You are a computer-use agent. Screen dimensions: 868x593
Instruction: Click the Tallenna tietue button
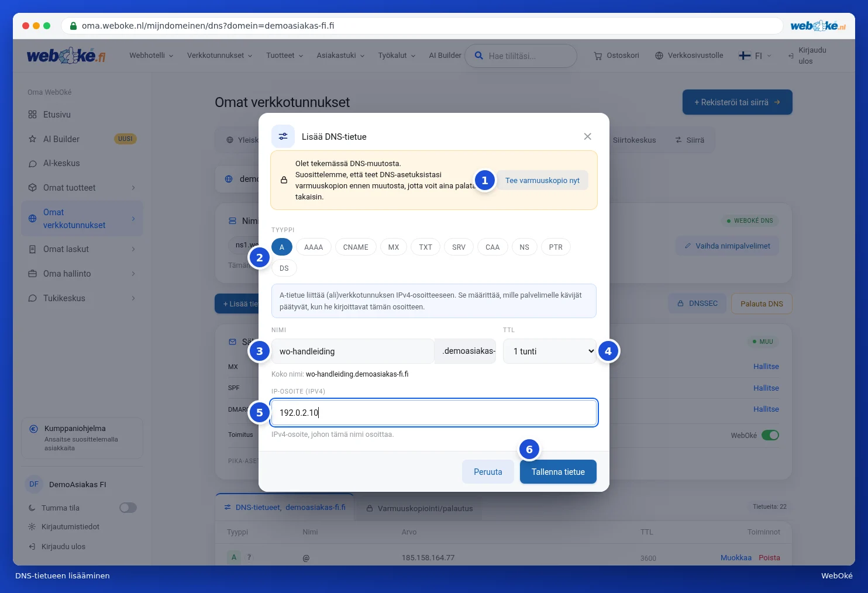(558, 472)
